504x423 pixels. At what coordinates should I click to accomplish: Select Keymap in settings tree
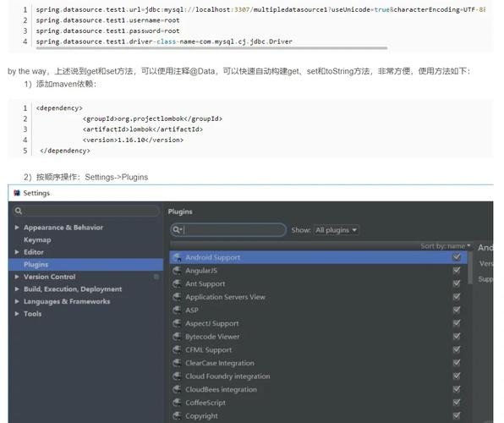tap(37, 240)
